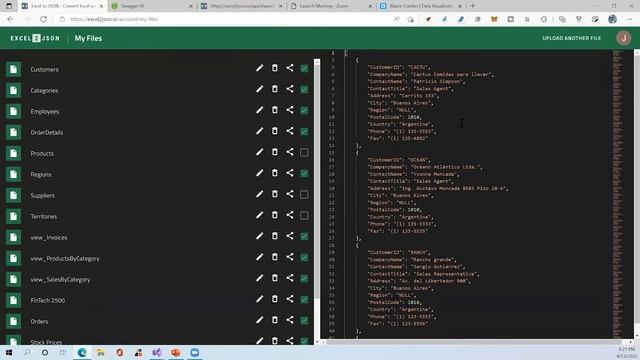The width and height of the screenshot is (640, 360).
Task: Check the Products file checkbox
Action: click(x=304, y=153)
